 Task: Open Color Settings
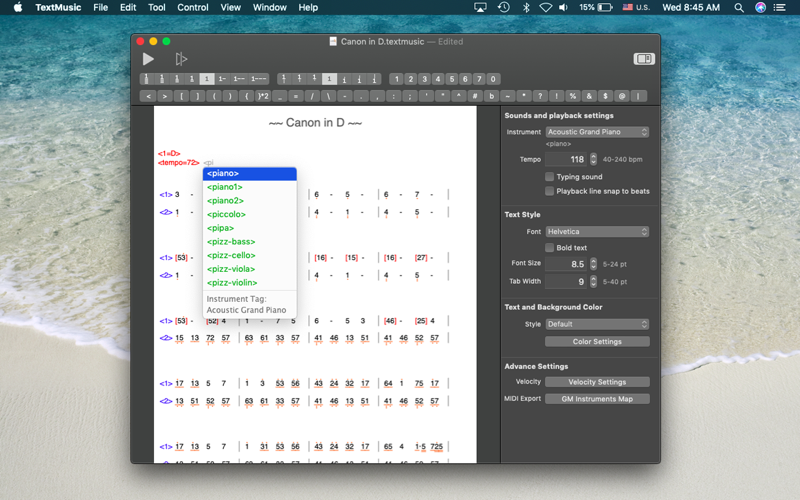tap(597, 341)
